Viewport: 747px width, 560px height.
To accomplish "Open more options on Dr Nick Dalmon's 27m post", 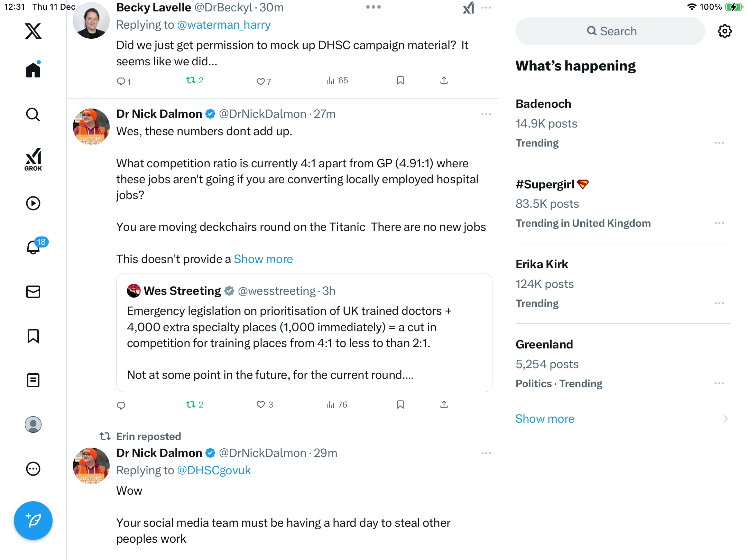I will pos(486,114).
